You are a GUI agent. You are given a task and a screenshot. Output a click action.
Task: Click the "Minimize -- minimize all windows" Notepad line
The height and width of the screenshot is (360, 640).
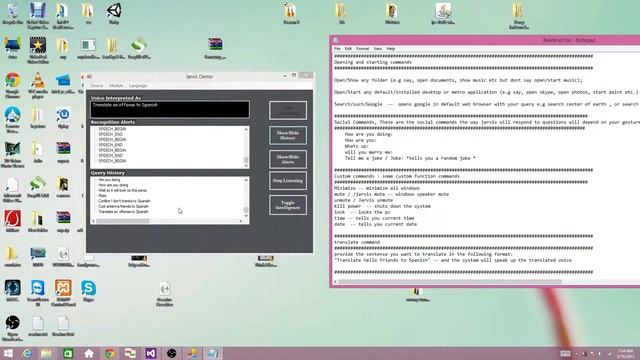click(376, 188)
